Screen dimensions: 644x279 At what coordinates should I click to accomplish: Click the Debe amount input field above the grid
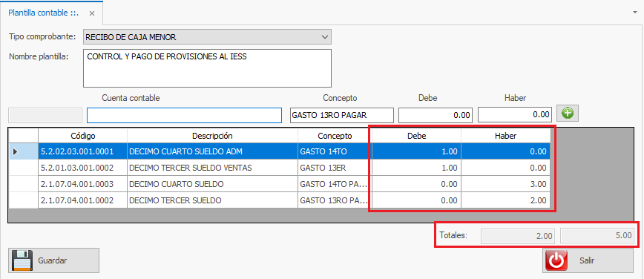pos(436,115)
